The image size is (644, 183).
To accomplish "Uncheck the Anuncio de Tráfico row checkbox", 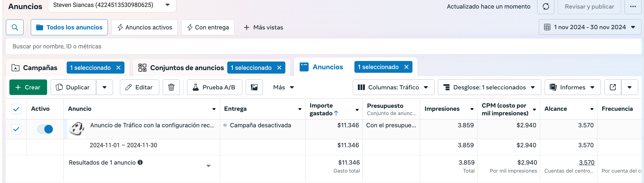I will (16, 129).
